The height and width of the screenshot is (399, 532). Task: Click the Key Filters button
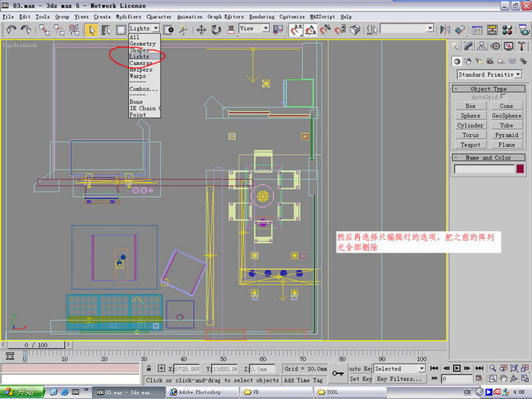point(400,379)
